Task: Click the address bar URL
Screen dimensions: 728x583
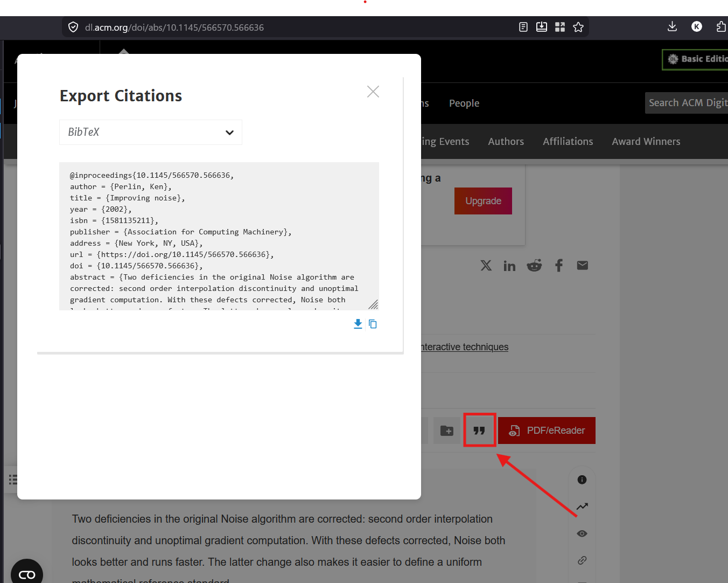Action: 174,27
